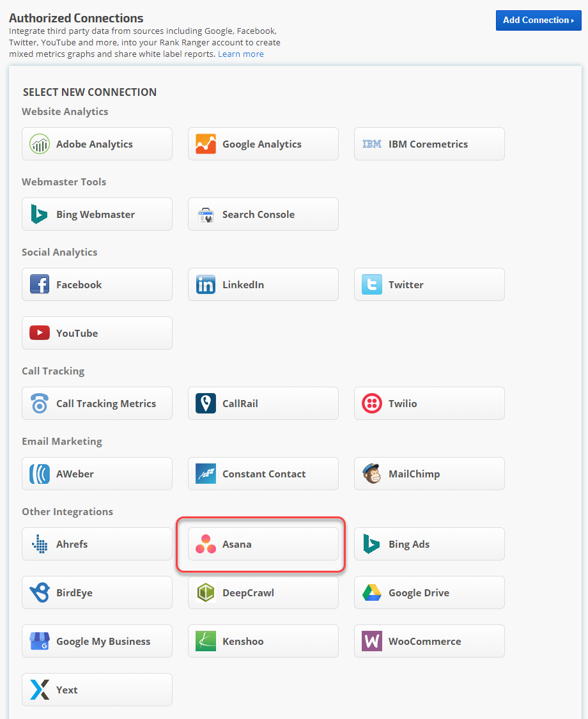Click the IBM logo icon

point(371,144)
